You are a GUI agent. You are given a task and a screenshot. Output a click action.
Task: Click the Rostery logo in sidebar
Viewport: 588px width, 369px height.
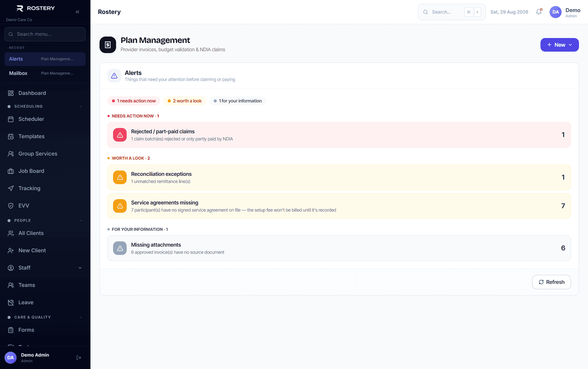point(36,8)
